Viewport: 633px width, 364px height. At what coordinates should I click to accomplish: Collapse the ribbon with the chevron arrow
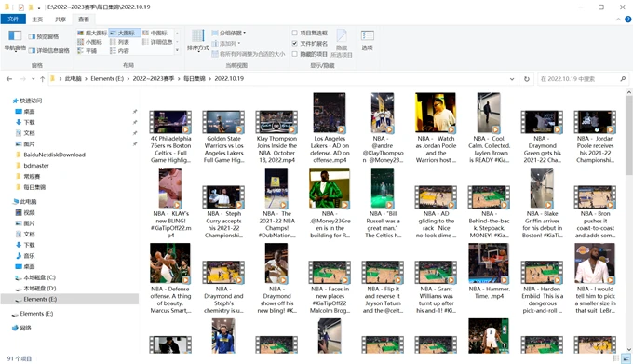[x=618, y=20]
